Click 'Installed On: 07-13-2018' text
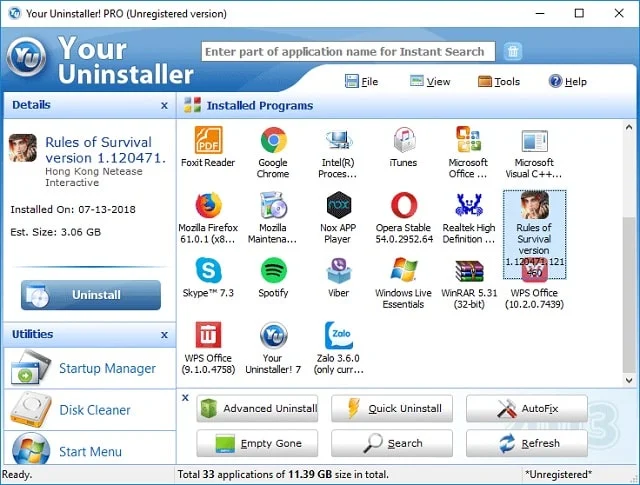This screenshot has height=485, width=640. (x=73, y=209)
